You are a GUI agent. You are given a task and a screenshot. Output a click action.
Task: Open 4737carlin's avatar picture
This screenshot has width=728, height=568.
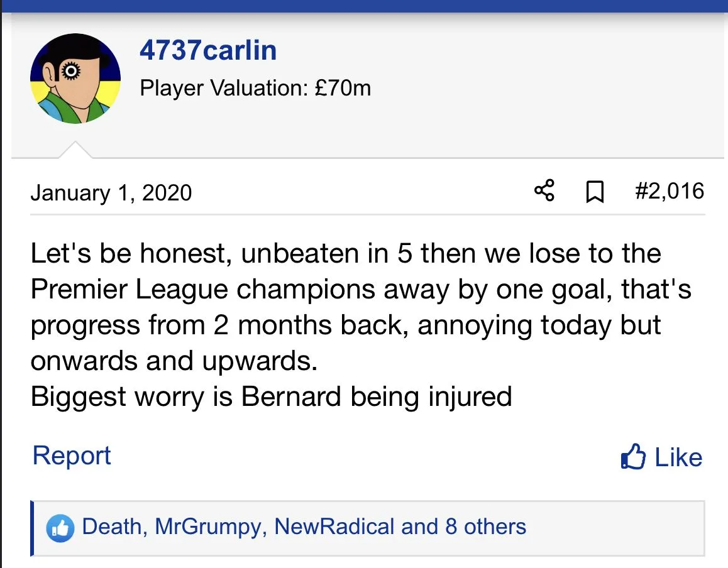(x=75, y=78)
